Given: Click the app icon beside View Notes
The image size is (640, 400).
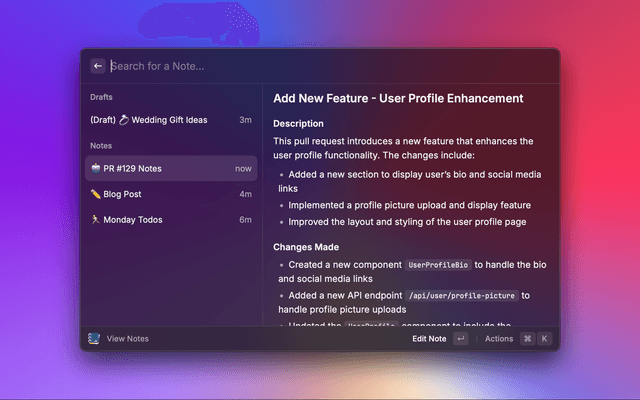Looking at the screenshot, I should click(x=94, y=339).
